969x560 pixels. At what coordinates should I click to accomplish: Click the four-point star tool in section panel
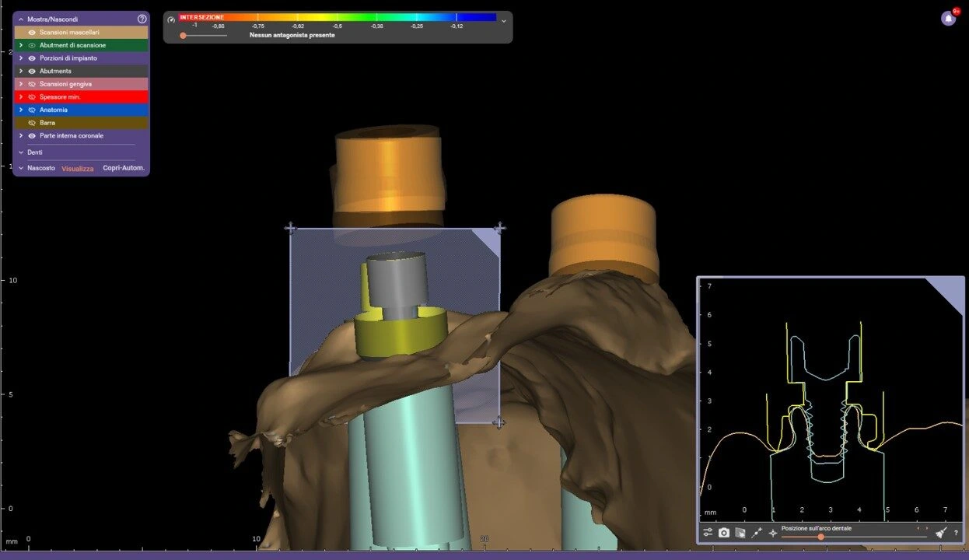coord(773,533)
